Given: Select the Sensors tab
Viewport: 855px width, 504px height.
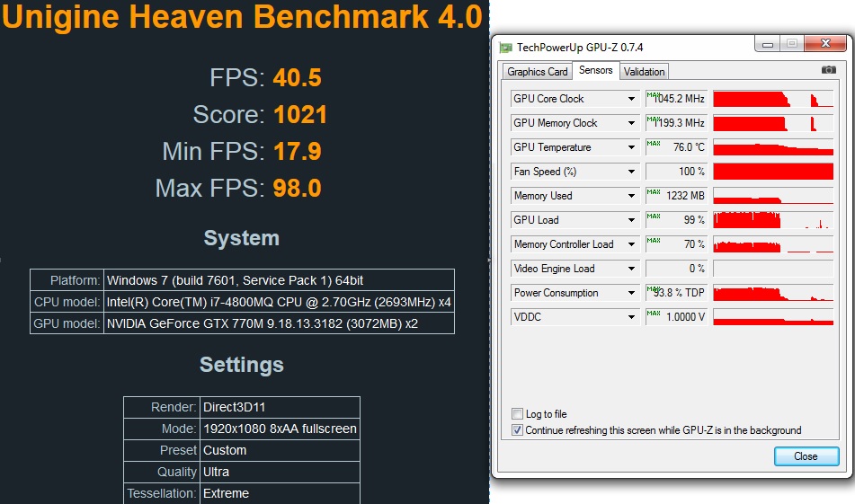Looking at the screenshot, I should tap(595, 70).
